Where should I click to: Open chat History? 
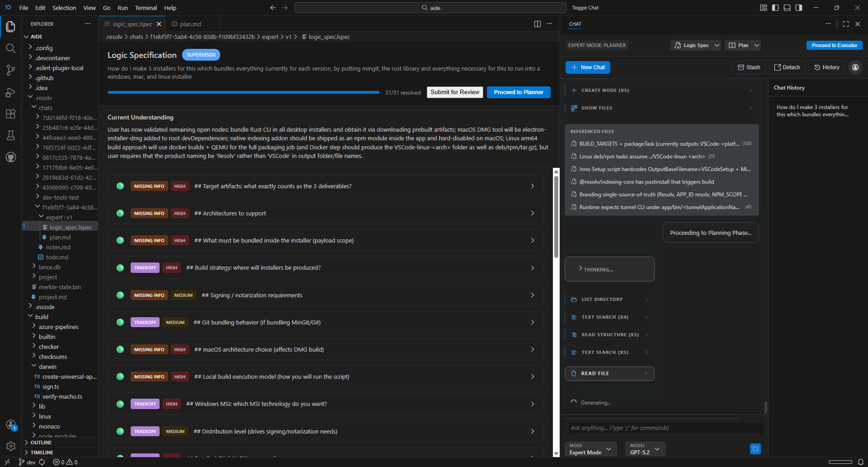pyautogui.click(x=826, y=67)
